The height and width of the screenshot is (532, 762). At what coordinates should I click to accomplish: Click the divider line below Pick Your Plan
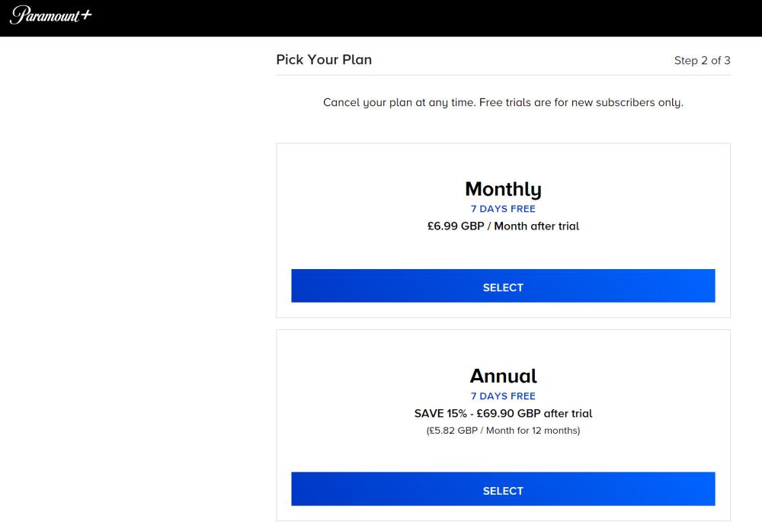[503, 75]
